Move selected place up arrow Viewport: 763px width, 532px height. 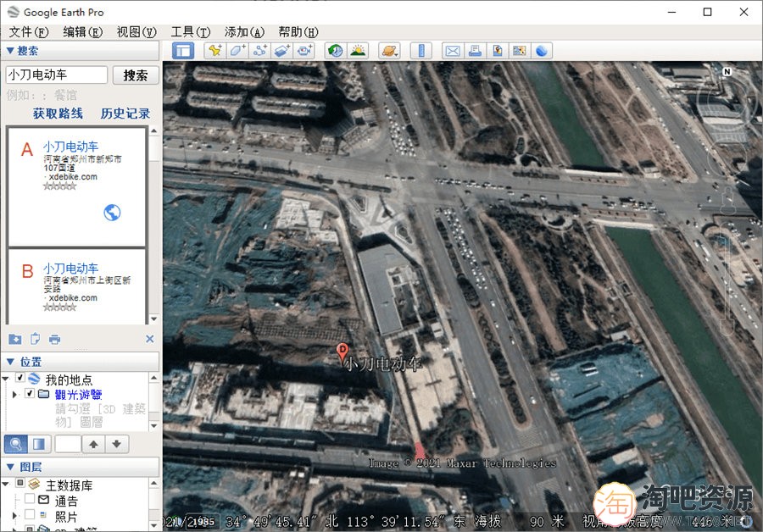tap(93, 444)
